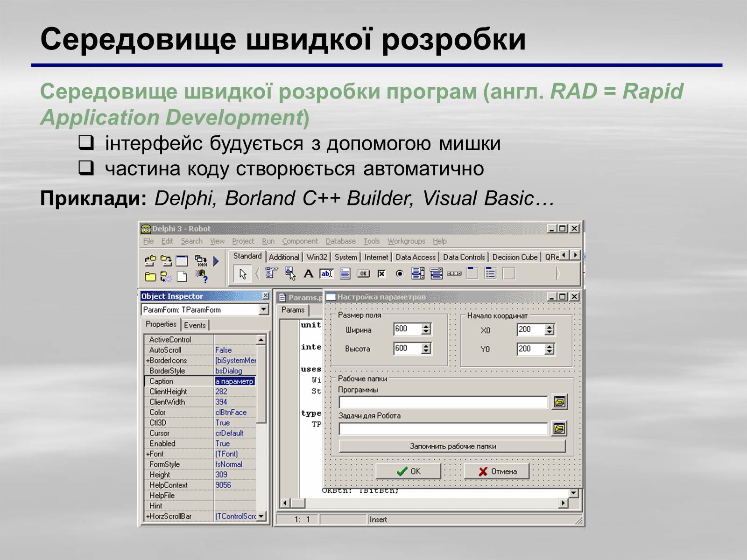The image size is (747, 560).
Task: Select the Caption property row
Action: click(x=201, y=381)
